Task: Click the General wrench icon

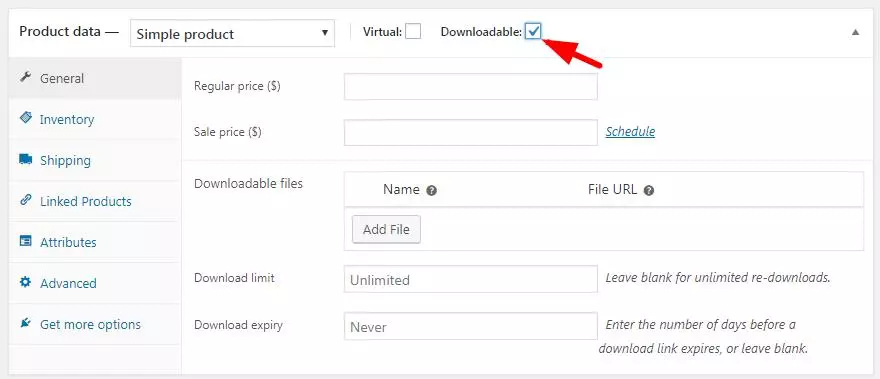Action: (x=25, y=77)
